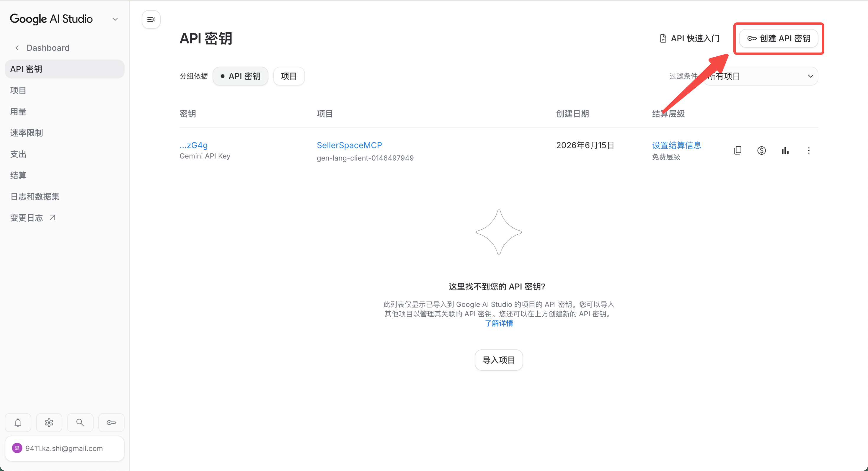Image resolution: width=868 pixels, height=471 pixels.
Task: Open 项目 in the sidebar
Action: [18, 90]
